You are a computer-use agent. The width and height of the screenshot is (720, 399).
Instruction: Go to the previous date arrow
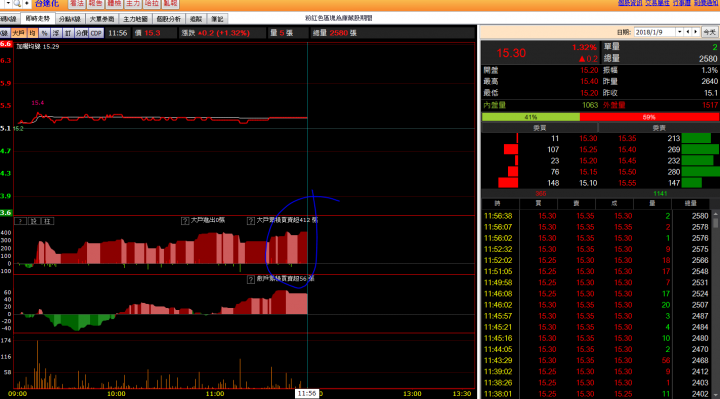pyautogui.click(x=688, y=32)
